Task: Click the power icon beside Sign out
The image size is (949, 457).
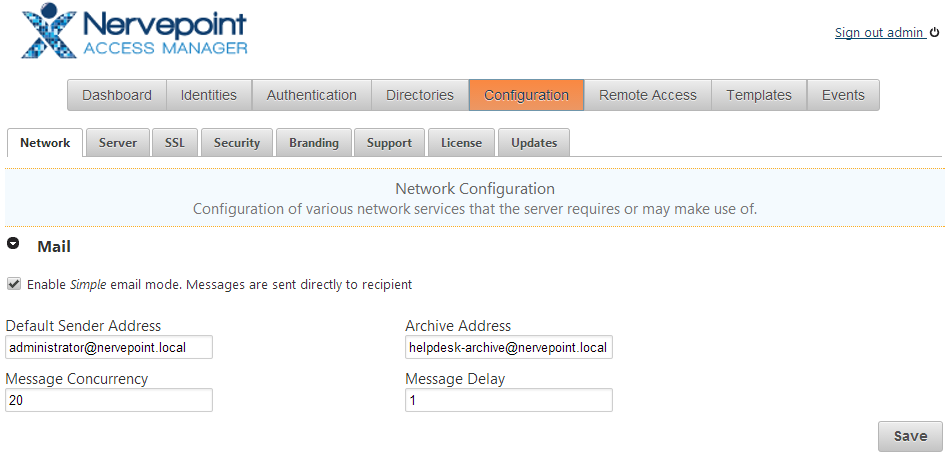Action: click(x=935, y=32)
